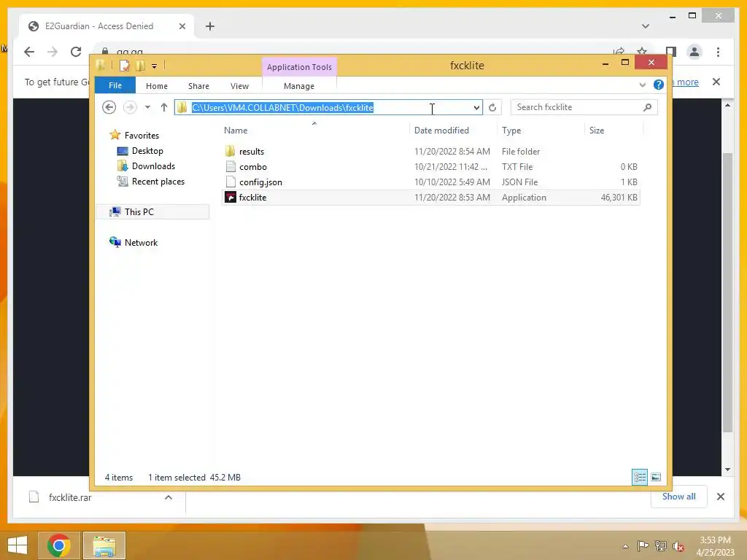The height and width of the screenshot is (560, 747).
Task: Go up one folder level in Explorer
Action: tap(164, 108)
